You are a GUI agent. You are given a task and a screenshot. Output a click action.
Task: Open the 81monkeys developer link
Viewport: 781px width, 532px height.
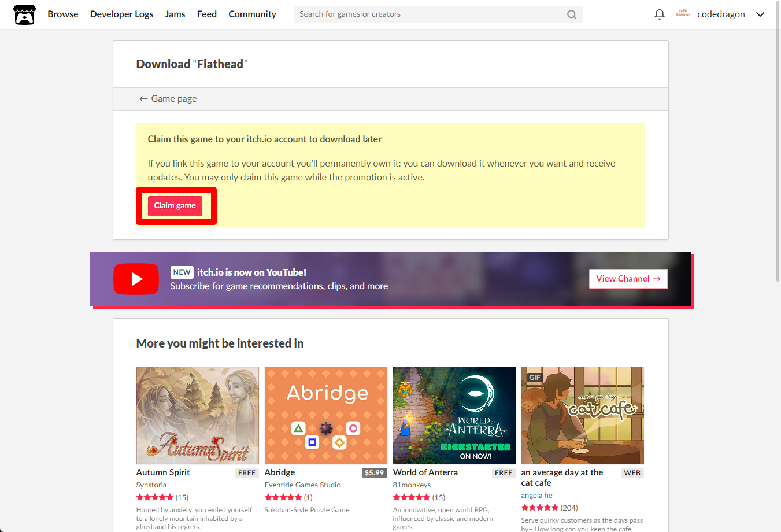[x=412, y=485]
